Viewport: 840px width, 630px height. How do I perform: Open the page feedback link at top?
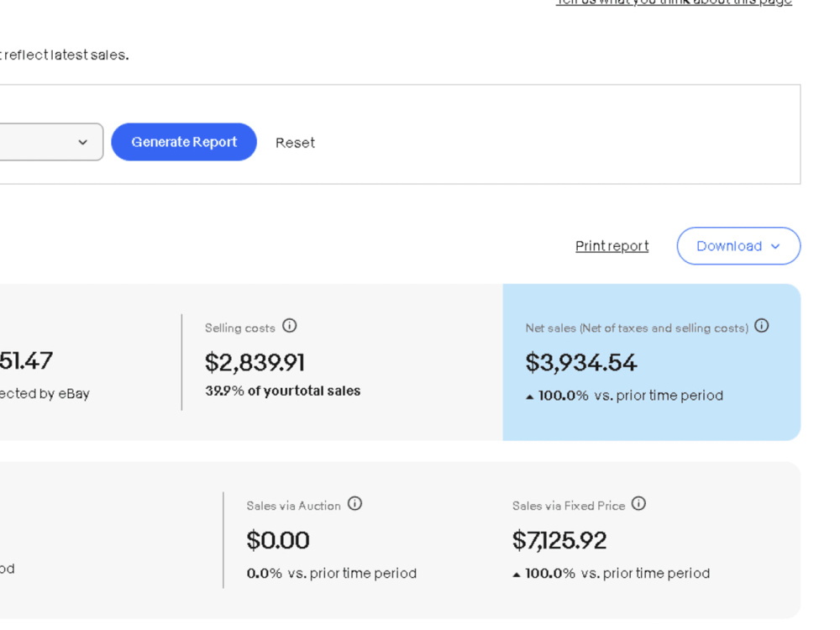(674, 3)
